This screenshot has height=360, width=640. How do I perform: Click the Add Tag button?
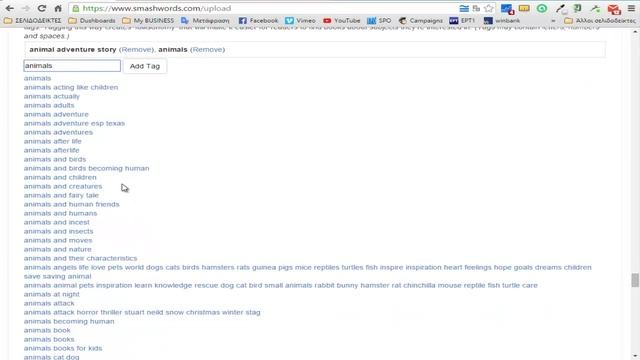(x=145, y=66)
